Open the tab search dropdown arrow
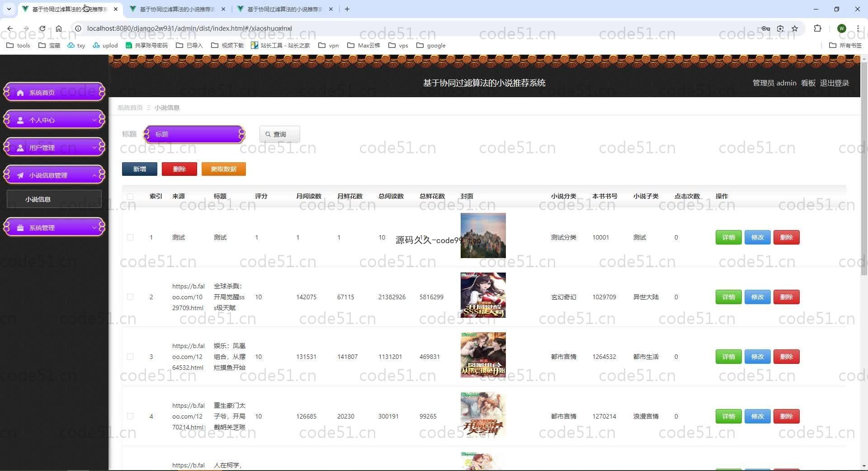 point(9,9)
